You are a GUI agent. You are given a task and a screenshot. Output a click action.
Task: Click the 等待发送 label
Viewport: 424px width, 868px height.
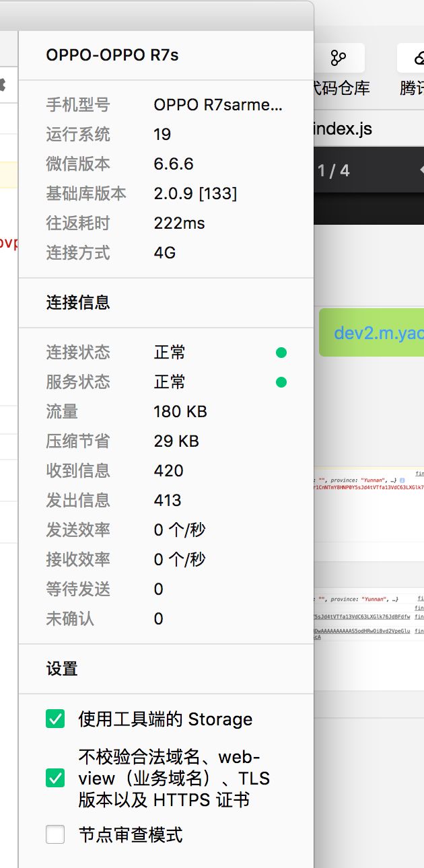[x=78, y=589]
